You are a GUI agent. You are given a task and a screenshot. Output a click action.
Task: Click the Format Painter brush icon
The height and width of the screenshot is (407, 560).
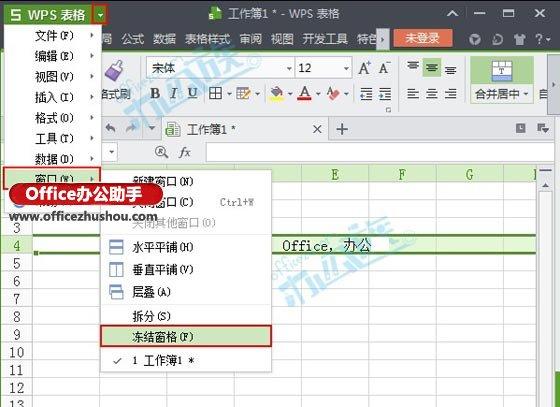point(114,70)
